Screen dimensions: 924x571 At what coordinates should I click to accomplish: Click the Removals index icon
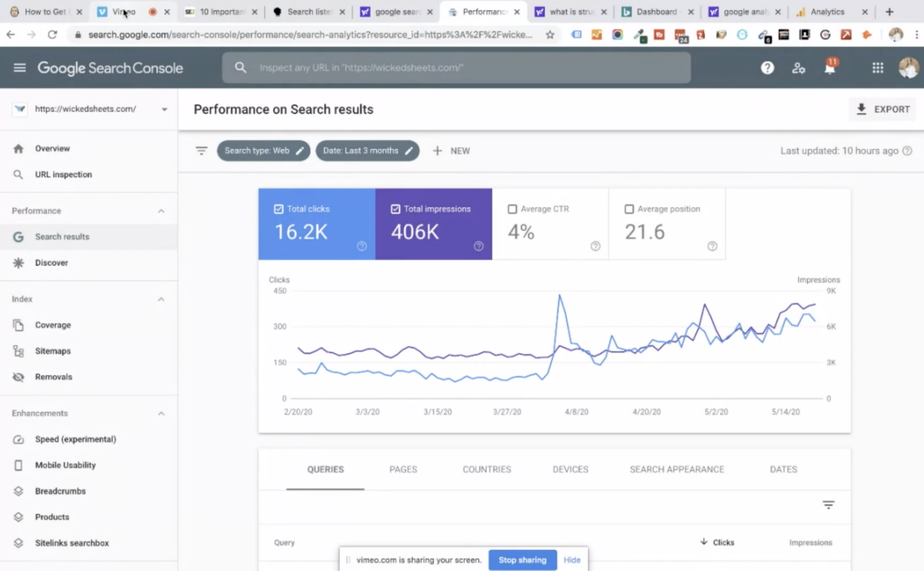tap(18, 376)
